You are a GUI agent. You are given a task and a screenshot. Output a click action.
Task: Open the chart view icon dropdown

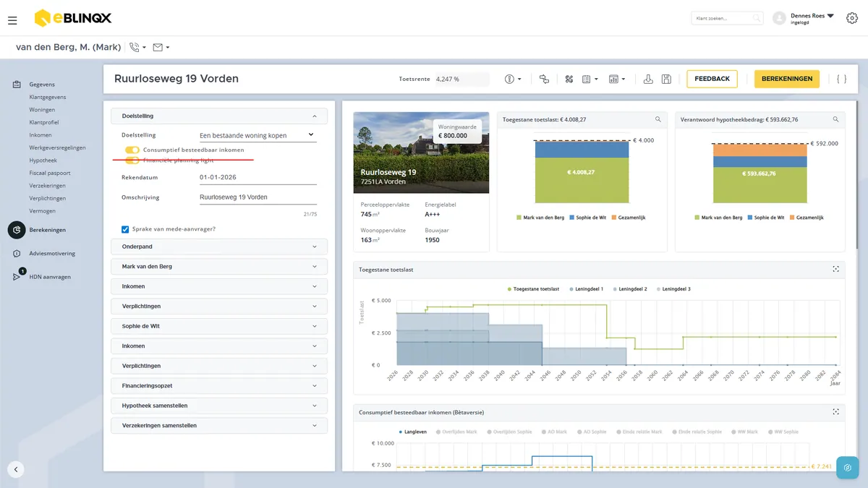tap(617, 79)
